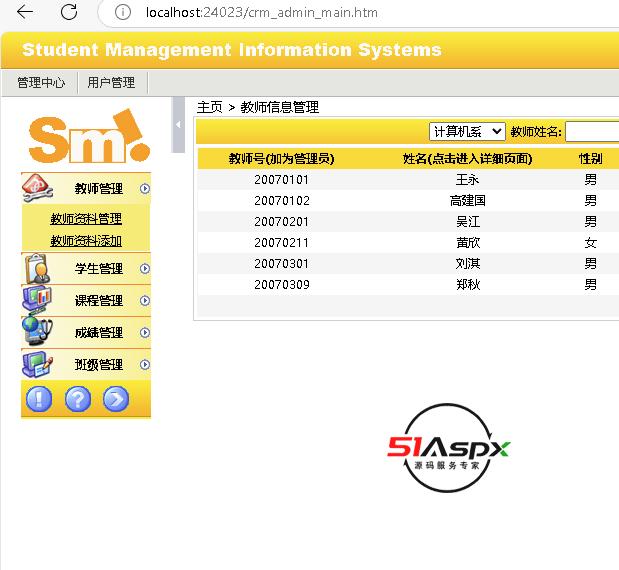Click the blue right-arrow icon
Screen dimensions: 619x570
coord(116,399)
